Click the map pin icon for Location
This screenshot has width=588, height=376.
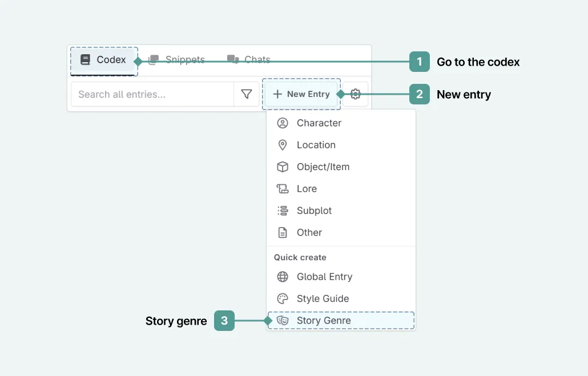(283, 144)
